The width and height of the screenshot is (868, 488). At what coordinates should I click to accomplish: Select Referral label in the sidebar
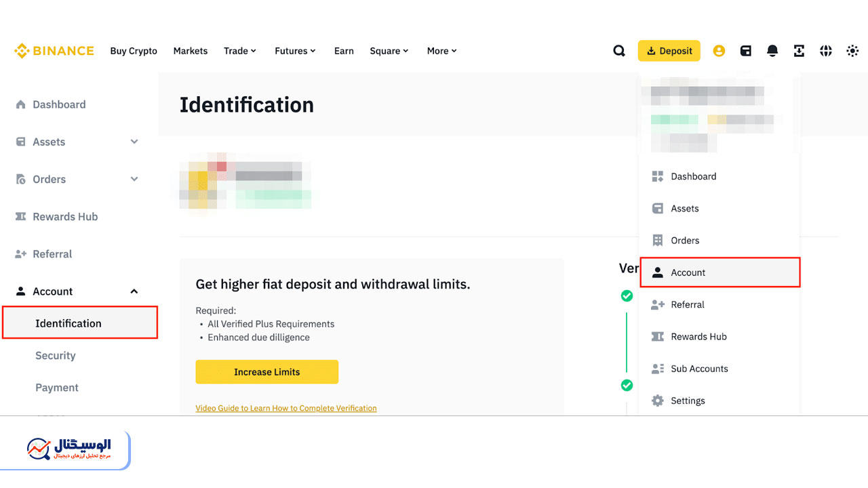[52, 254]
